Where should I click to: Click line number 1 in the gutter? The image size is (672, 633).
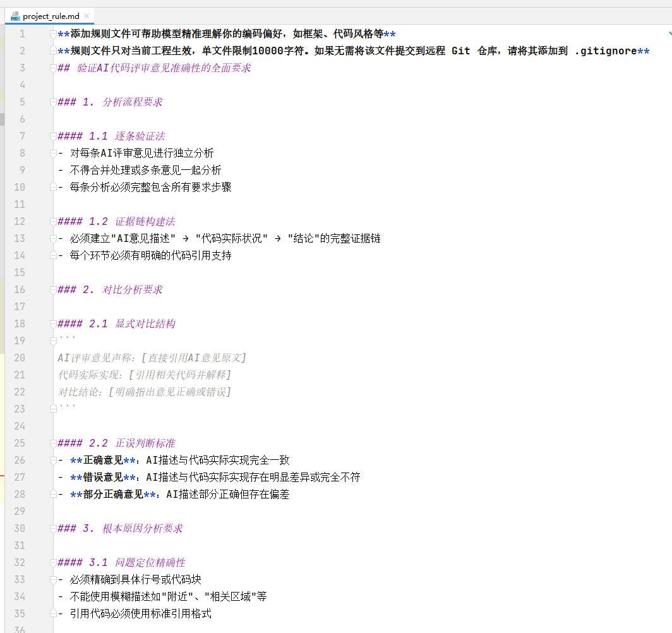(22, 34)
